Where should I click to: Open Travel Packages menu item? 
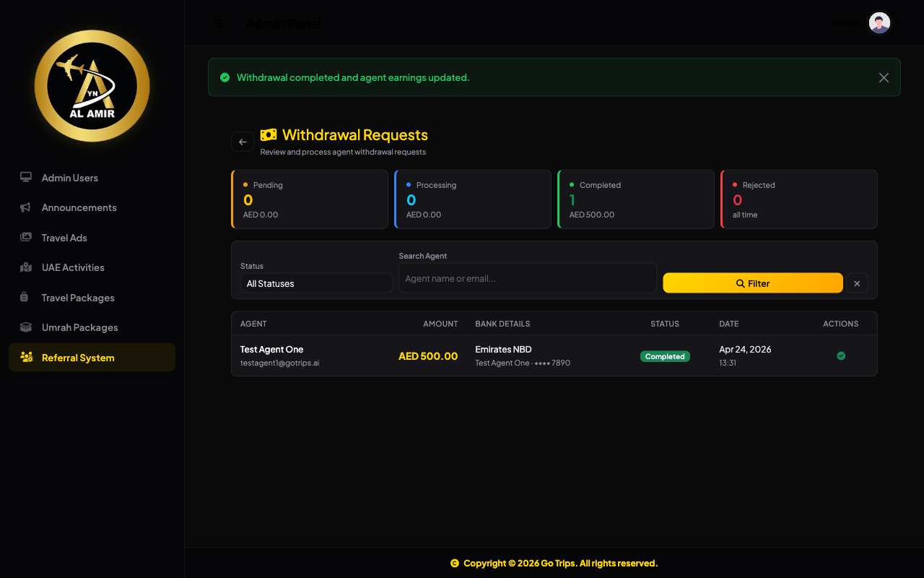pyautogui.click(x=92, y=298)
